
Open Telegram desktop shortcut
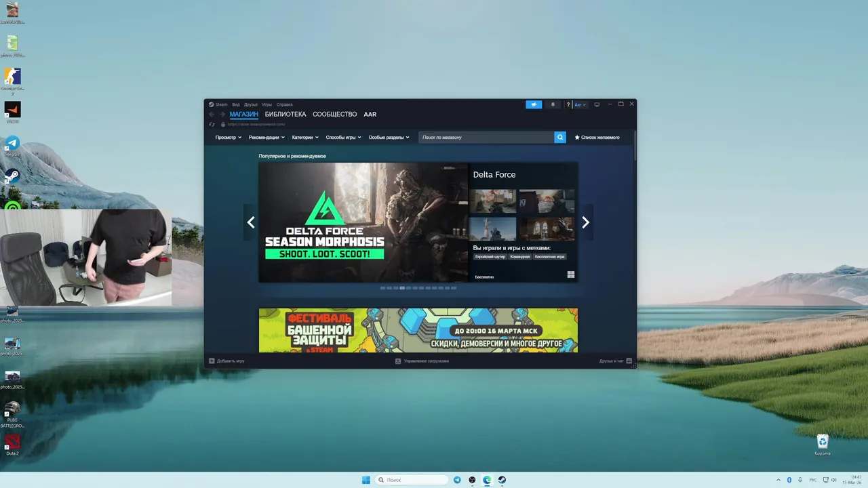pyautogui.click(x=12, y=146)
